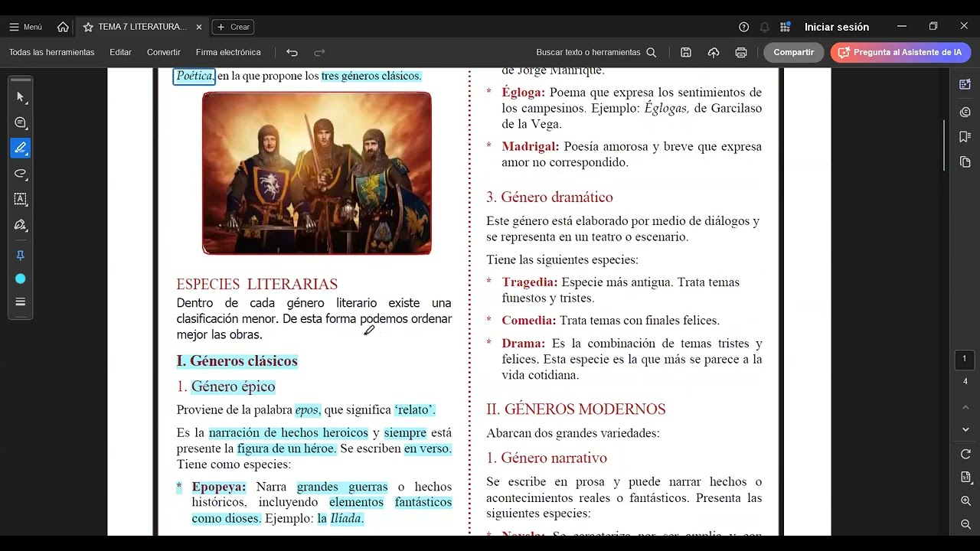Zoom in with magnifier plus icon
This screenshot has width=980, height=551.
[965, 500]
